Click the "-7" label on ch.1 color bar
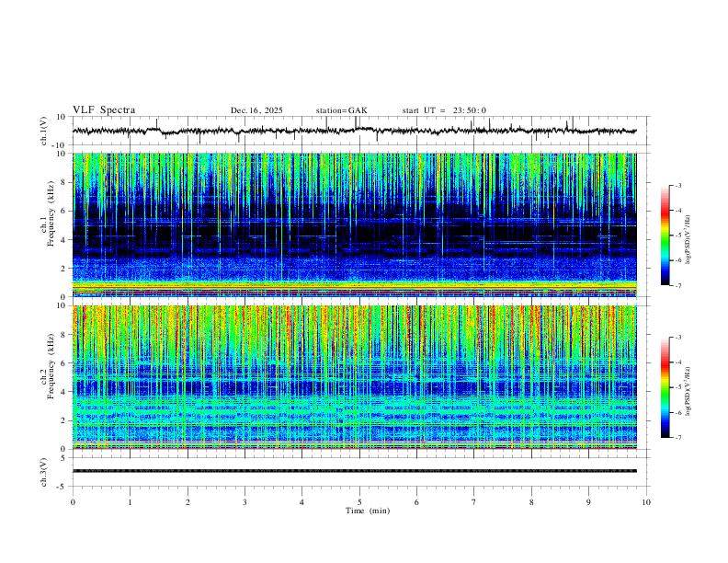 pos(678,285)
